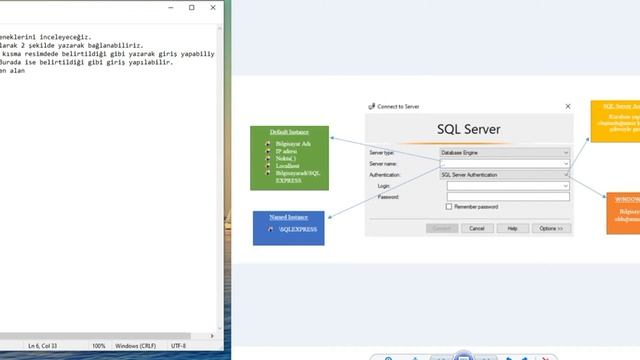Select the Named Instance heading in blue box
This screenshot has height=360, width=640.
coord(289,217)
